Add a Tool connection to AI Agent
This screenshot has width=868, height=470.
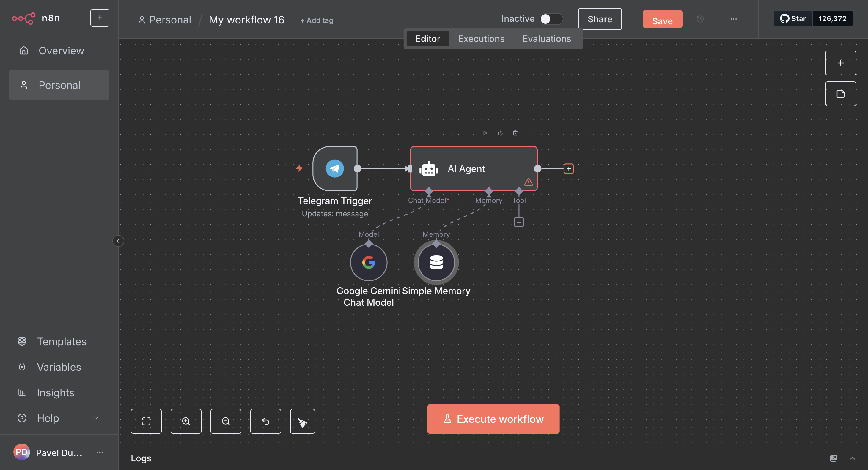click(519, 222)
